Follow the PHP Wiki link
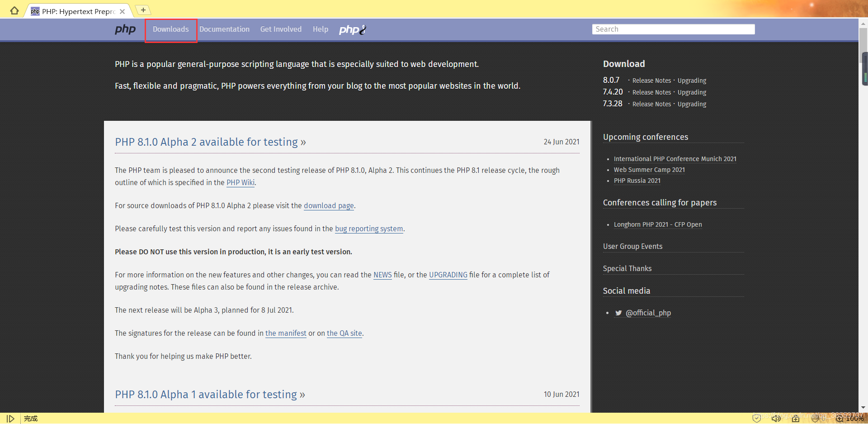 pyautogui.click(x=241, y=183)
